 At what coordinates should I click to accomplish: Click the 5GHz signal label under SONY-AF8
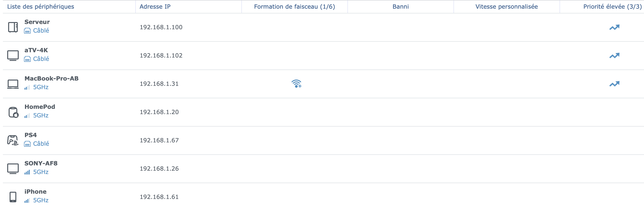(x=41, y=172)
